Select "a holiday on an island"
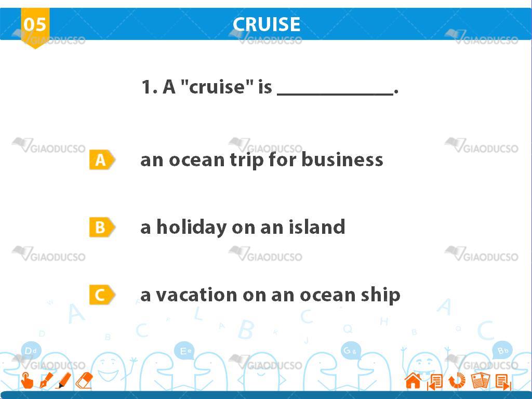The image size is (532, 399). pyautogui.click(x=243, y=227)
